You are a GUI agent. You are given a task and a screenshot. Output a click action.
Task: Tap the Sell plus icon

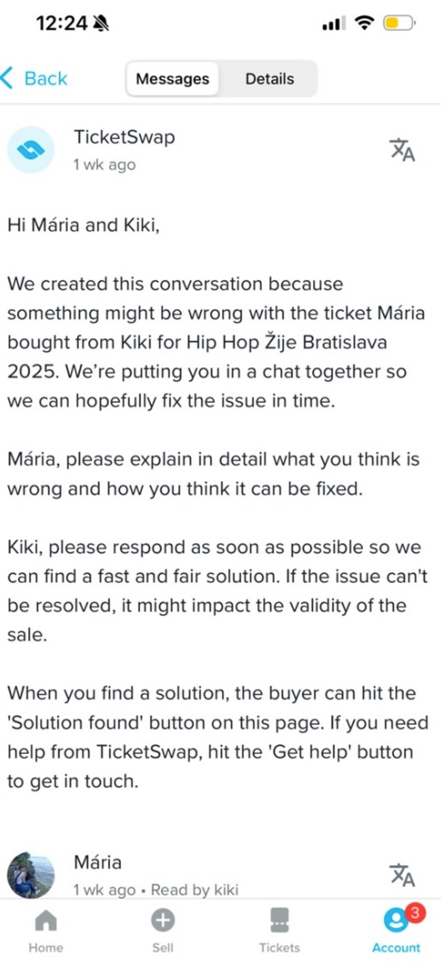click(162, 920)
